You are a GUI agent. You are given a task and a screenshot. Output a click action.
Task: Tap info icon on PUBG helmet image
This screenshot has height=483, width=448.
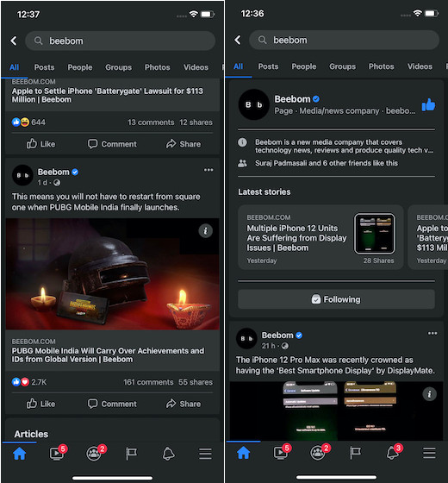pyautogui.click(x=205, y=231)
